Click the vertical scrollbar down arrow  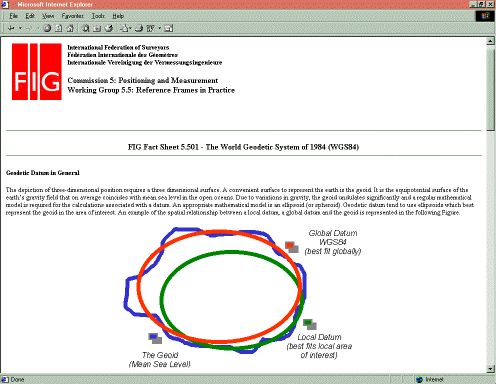490,369
